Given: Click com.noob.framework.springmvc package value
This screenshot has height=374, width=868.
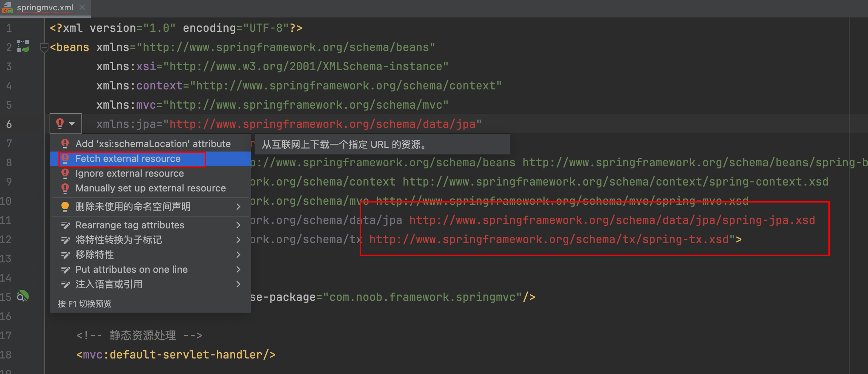Looking at the screenshot, I should point(423,297).
